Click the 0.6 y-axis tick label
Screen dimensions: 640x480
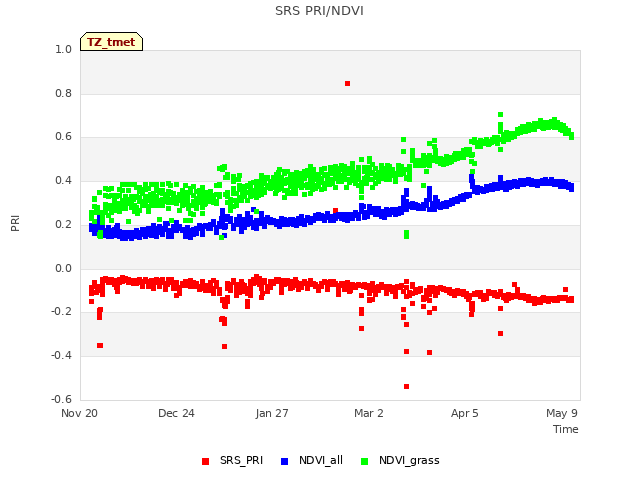pos(63,137)
